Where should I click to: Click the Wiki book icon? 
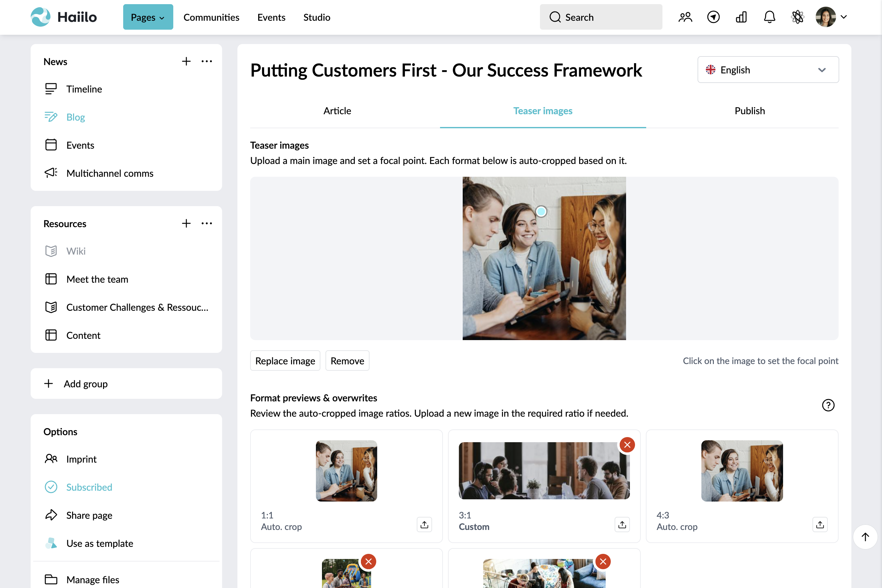click(51, 251)
